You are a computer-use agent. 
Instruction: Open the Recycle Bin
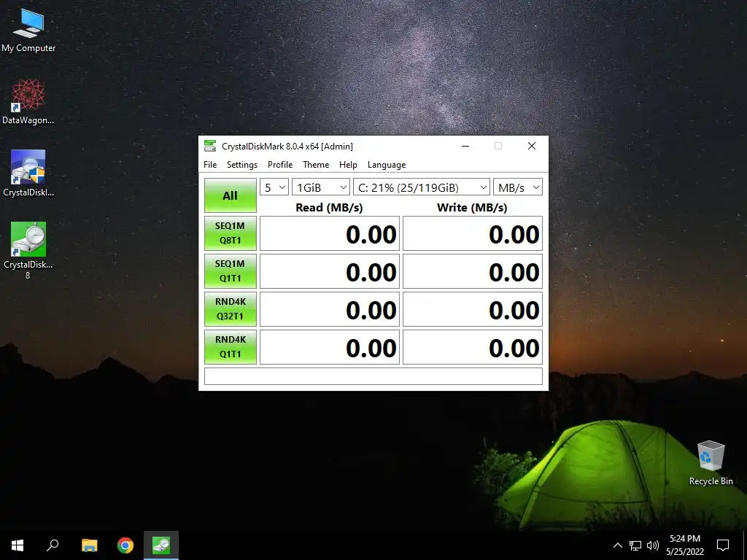pyautogui.click(x=711, y=463)
